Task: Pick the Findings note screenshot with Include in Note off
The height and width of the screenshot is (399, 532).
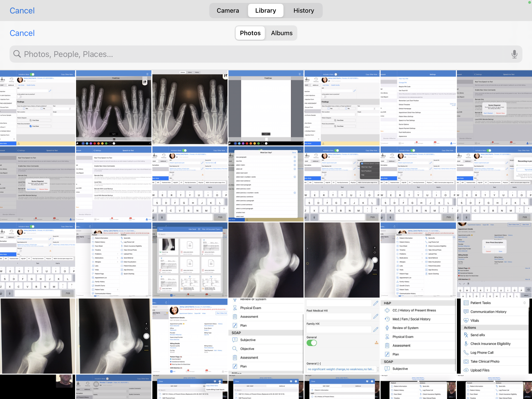Action: click(342, 108)
